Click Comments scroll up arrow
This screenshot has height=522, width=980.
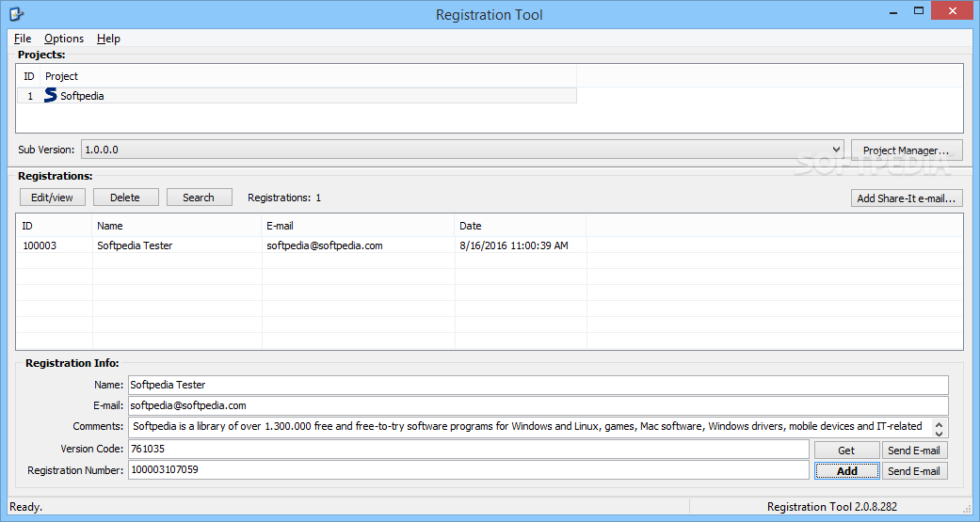pyautogui.click(x=939, y=424)
